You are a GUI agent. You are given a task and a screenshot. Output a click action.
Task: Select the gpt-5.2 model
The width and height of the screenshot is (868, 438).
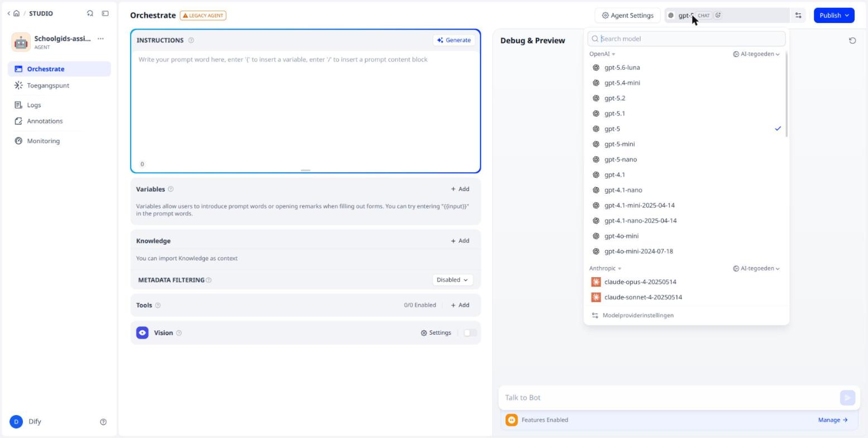[x=686, y=98]
